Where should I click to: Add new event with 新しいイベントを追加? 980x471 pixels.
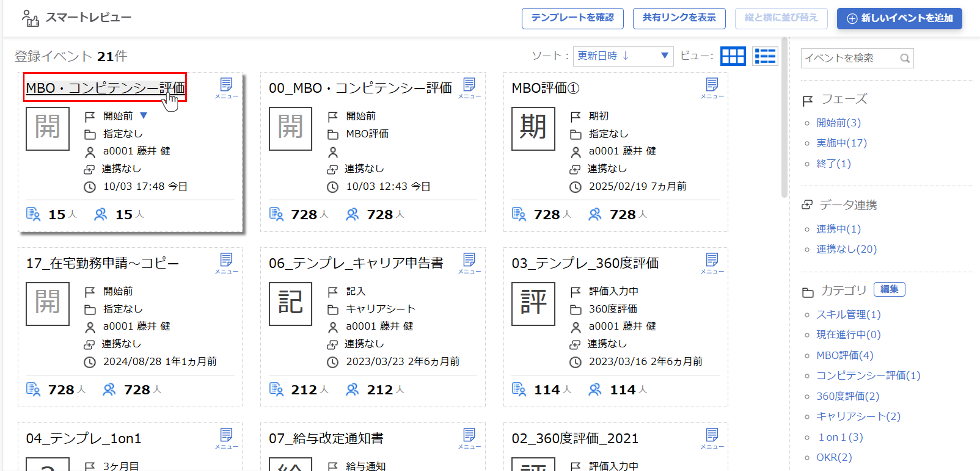[899, 18]
